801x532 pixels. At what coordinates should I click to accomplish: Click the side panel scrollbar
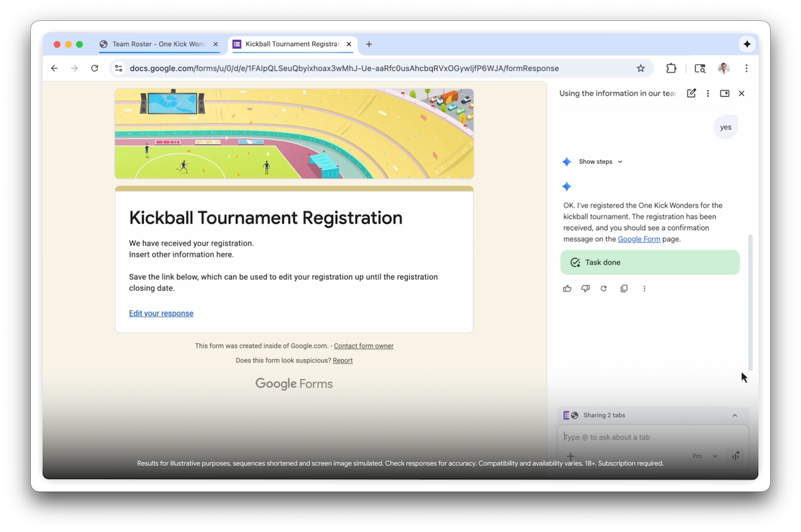750,303
